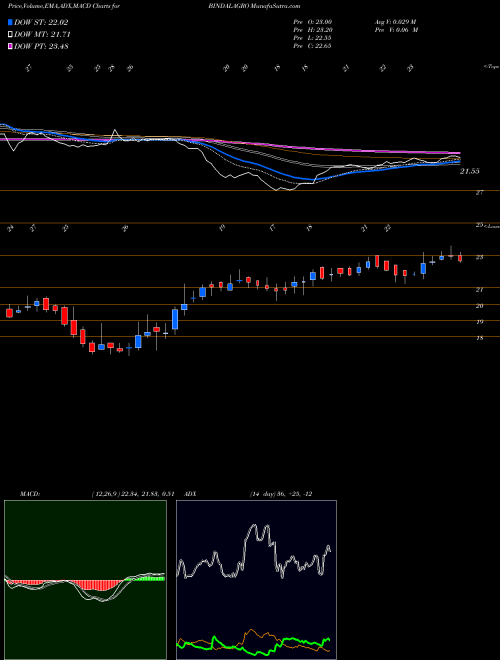
Task: Click the 'Pre C: 22.65' value
Action: coord(312,46)
